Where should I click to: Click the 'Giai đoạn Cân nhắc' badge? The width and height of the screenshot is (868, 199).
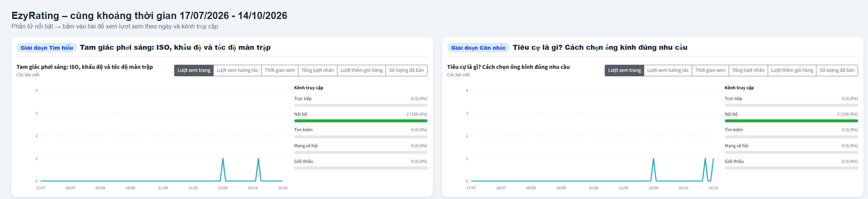[478, 48]
